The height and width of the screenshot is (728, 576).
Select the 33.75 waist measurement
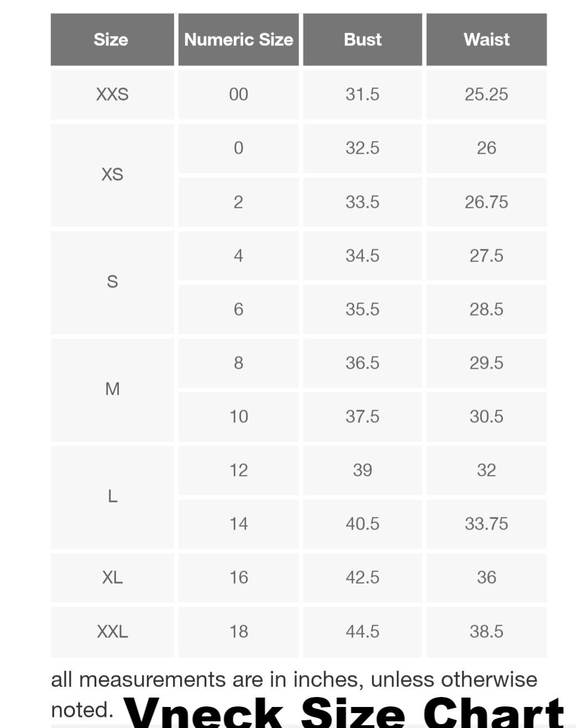[x=486, y=523]
